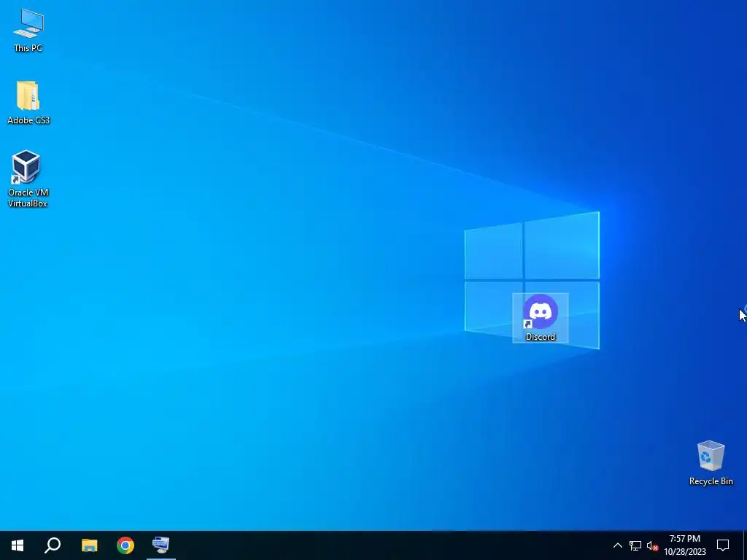
Task: Open taskbar Search magnifier
Action: click(53, 545)
